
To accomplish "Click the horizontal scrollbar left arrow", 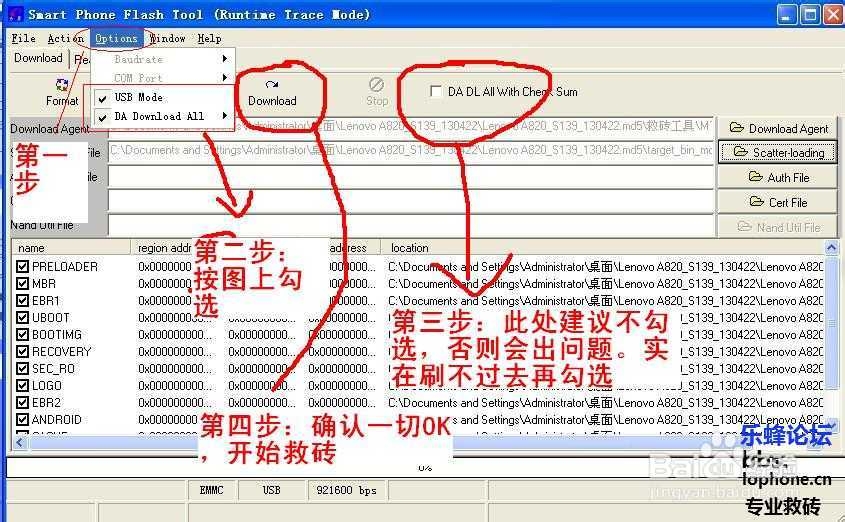I will tap(20, 443).
